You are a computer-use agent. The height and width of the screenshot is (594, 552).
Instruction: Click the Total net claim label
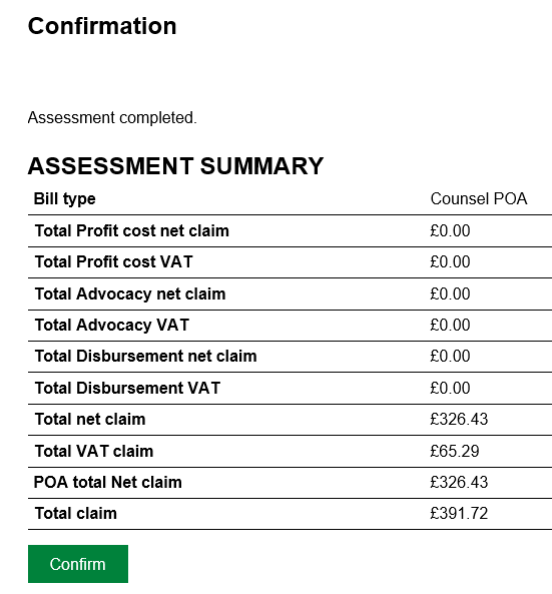point(90,419)
